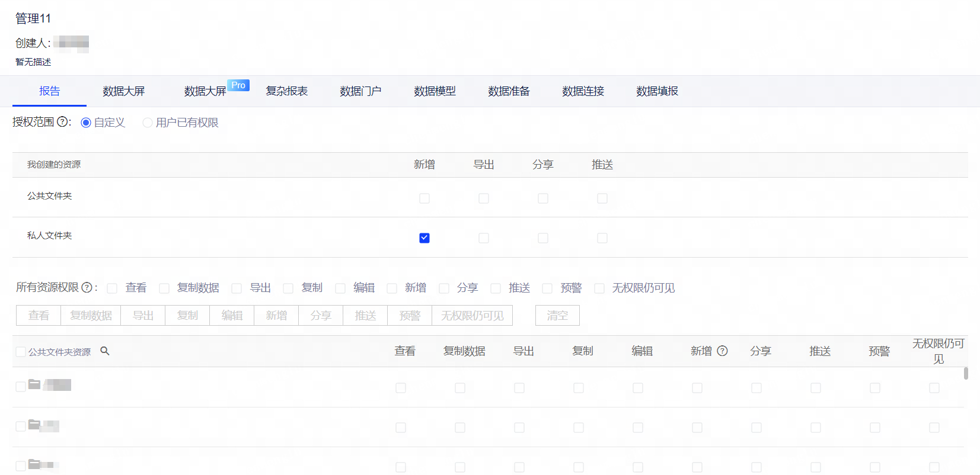Click the second folder icon in resource list
This screenshot has width=980, height=475.
34,425
